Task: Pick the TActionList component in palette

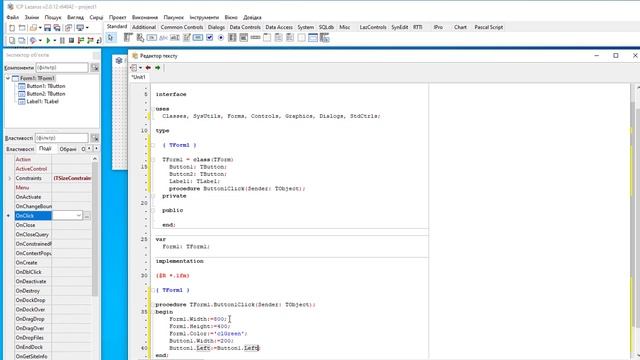Action: [324, 38]
